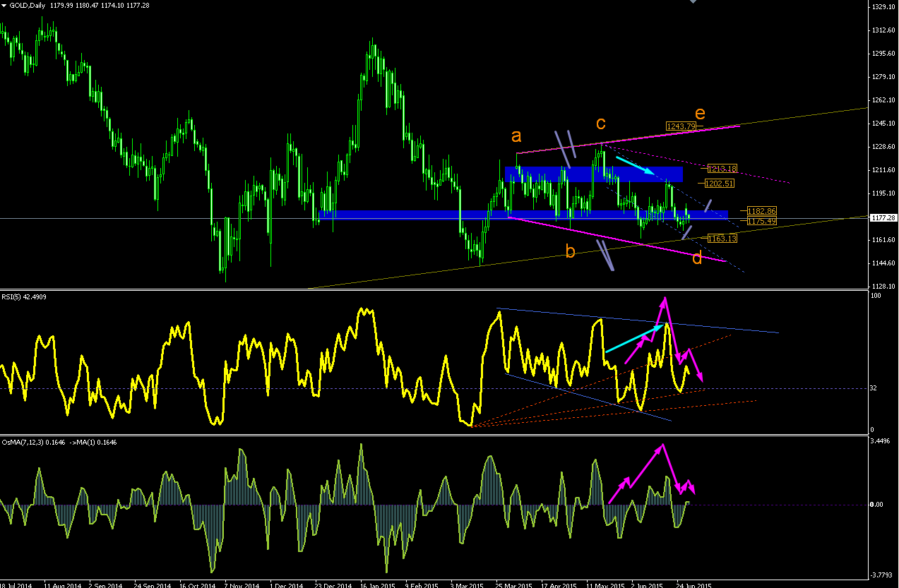Click the 1175.49 price label

[761, 221]
